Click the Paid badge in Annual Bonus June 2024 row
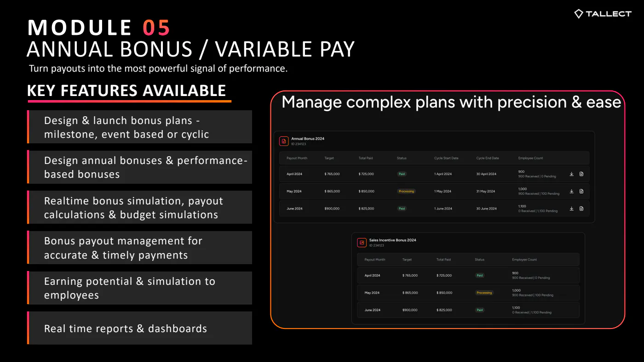 pyautogui.click(x=402, y=209)
